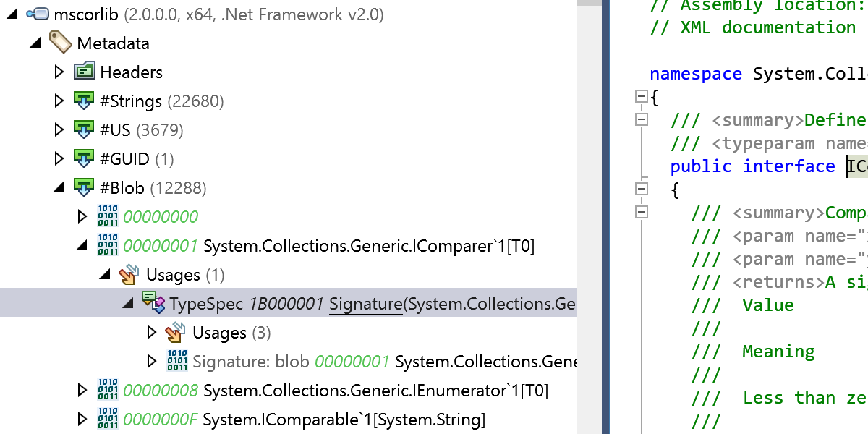Click the TypeSpec 1B000001 icon
Viewport: 868px width, 434px height.
click(153, 303)
